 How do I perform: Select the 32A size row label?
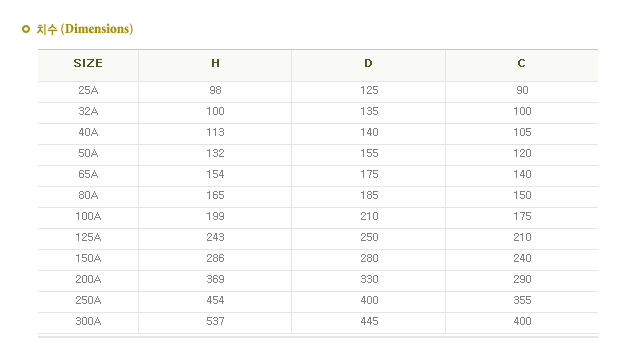tap(88, 111)
